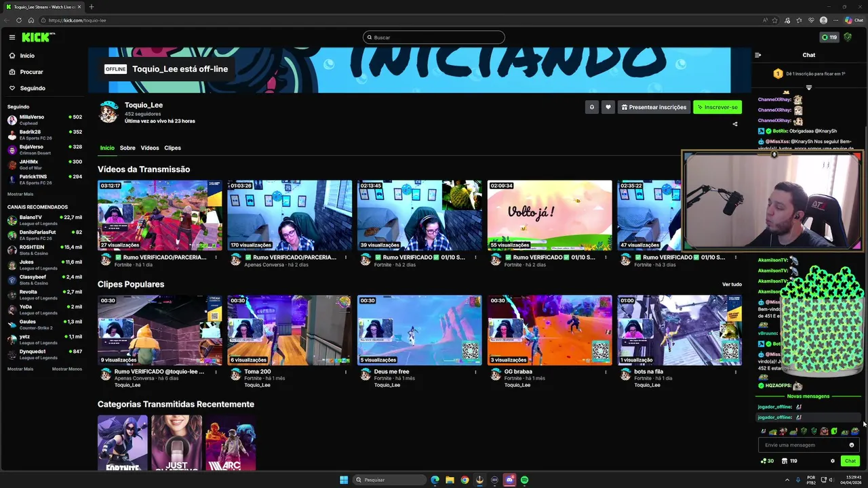Viewport: 868px width, 488px height.
Task: Open the 119 Kicks balance button
Action: 829,37
